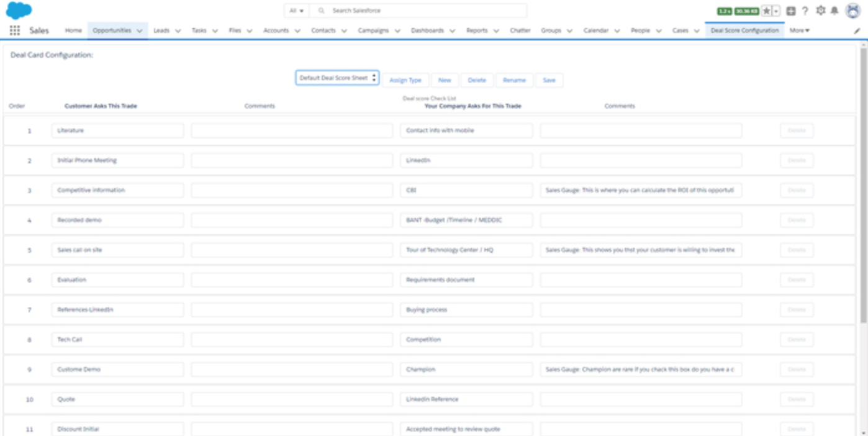Image resolution: width=868 pixels, height=436 pixels.
Task: Expand the More navigation menu
Action: [x=799, y=30]
